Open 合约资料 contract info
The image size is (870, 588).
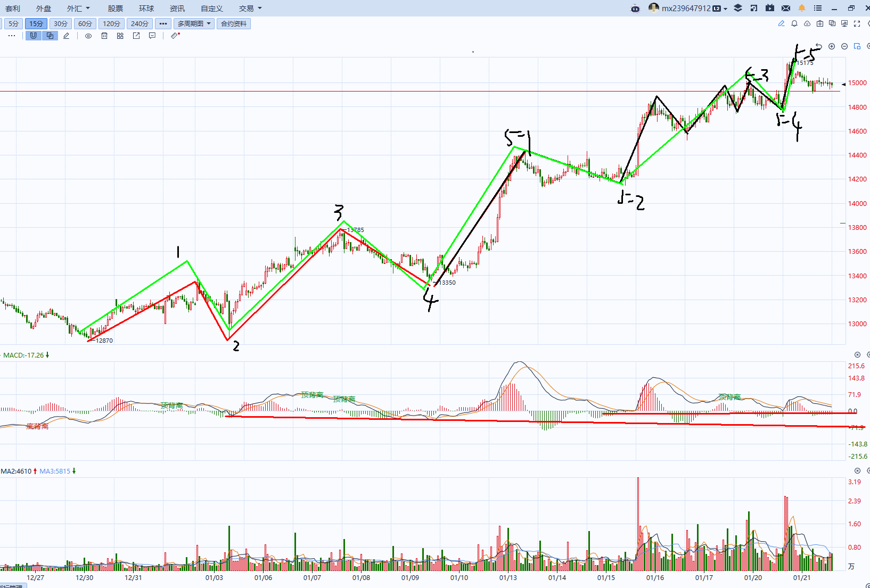[234, 23]
